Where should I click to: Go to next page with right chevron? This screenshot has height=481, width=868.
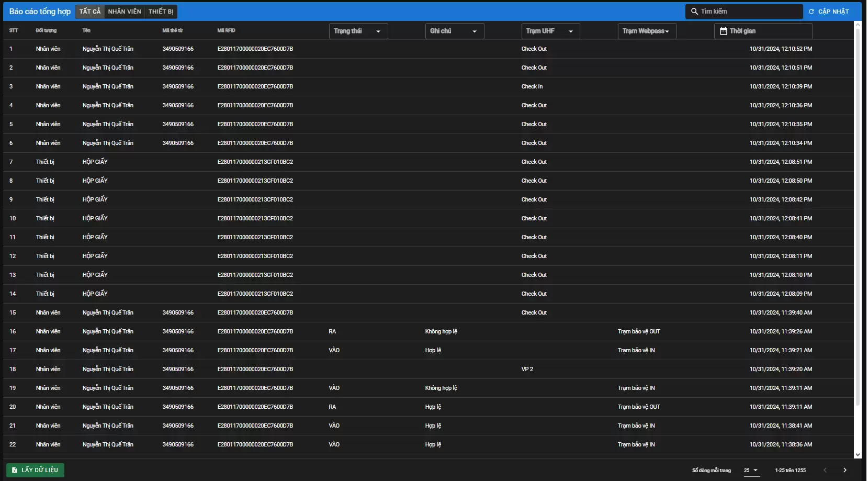pyautogui.click(x=844, y=470)
